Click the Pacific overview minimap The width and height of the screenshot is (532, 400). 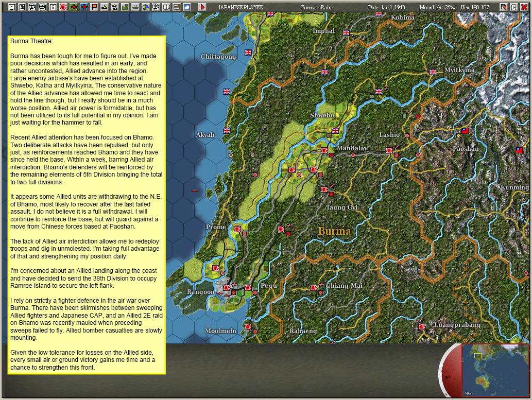point(495,370)
